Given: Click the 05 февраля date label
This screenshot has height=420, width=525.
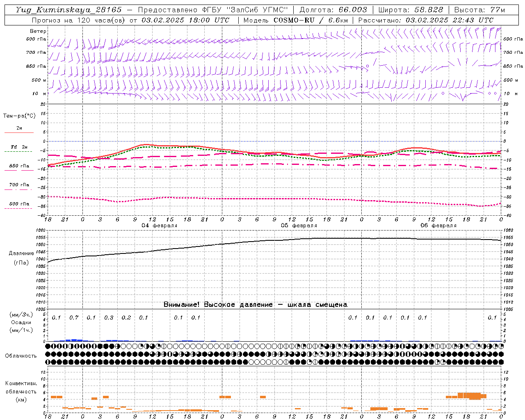Looking at the screenshot, I should [x=299, y=226].
